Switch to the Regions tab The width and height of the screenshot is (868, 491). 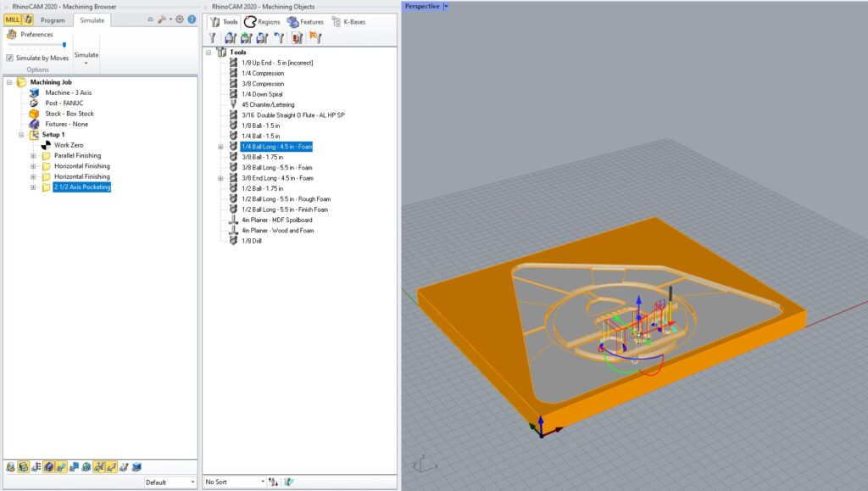coord(263,22)
